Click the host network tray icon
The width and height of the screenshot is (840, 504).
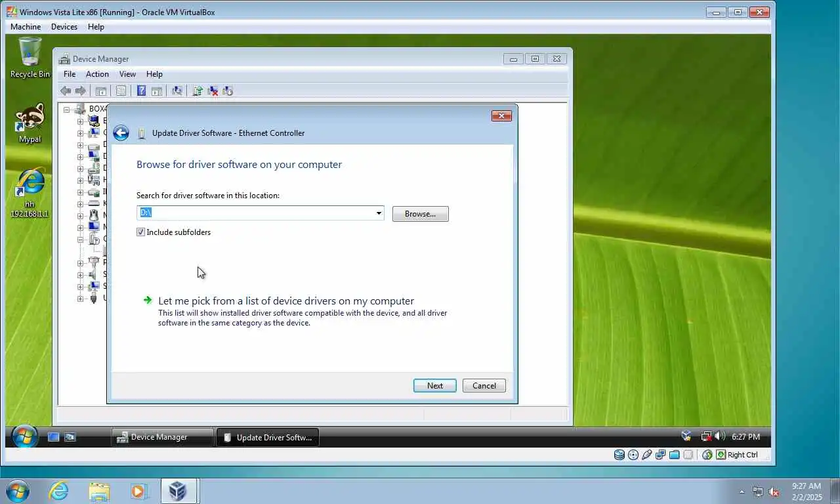click(758, 492)
